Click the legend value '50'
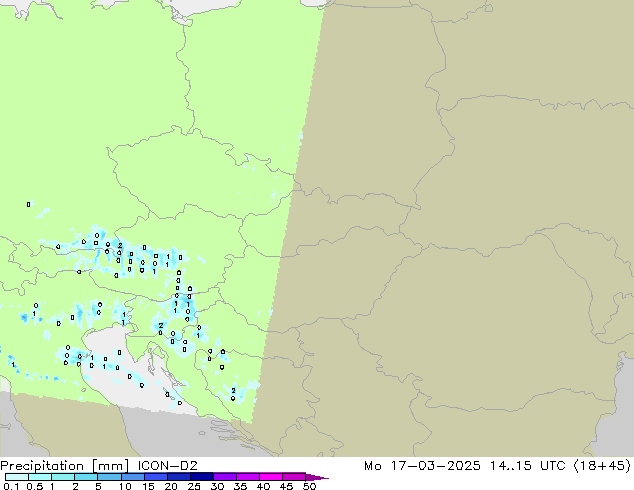This screenshot has height=490, width=634. click(309, 486)
